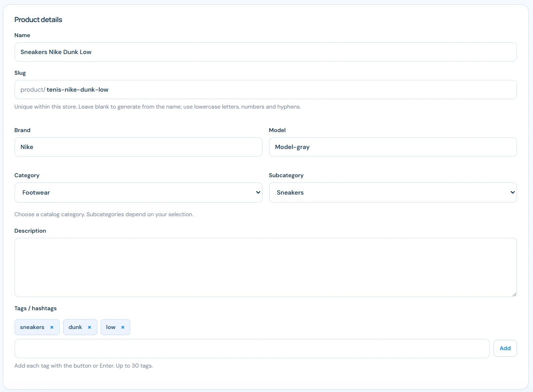
Task: Click the Product details heading
Action: [38, 20]
